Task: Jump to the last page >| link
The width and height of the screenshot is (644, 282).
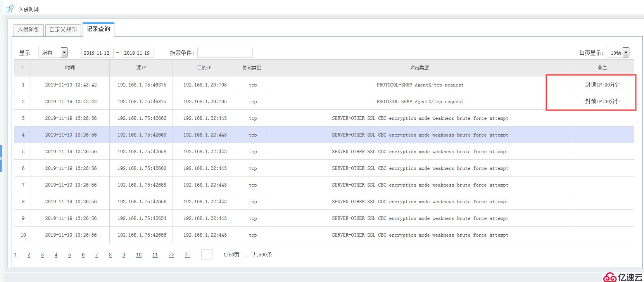Action: click(187, 255)
